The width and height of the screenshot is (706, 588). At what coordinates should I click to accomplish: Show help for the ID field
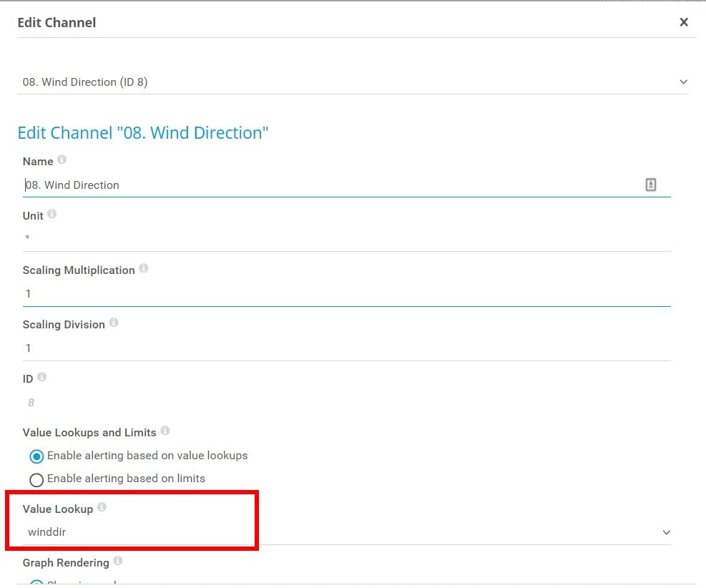point(41,377)
